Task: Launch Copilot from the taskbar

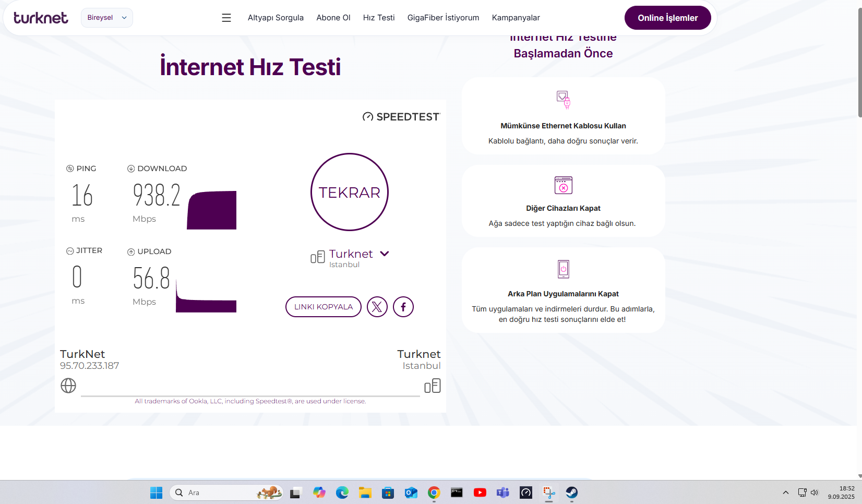Action: click(x=319, y=493)
